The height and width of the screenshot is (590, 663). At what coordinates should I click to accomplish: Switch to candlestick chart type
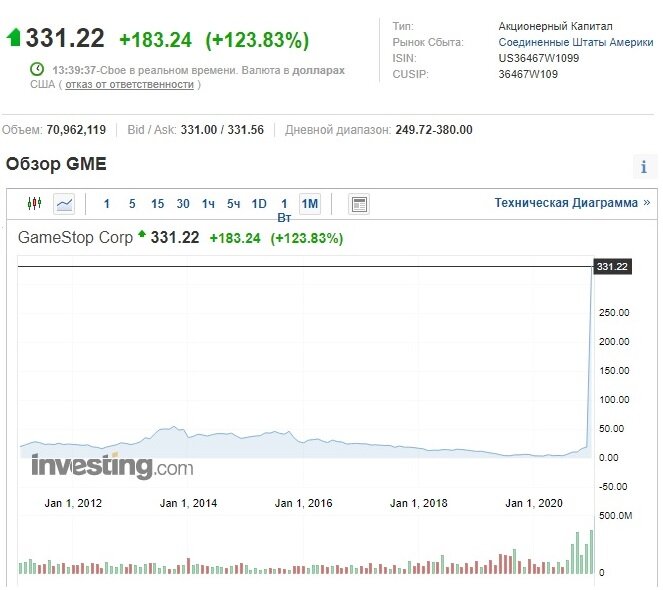coord(35,204)
